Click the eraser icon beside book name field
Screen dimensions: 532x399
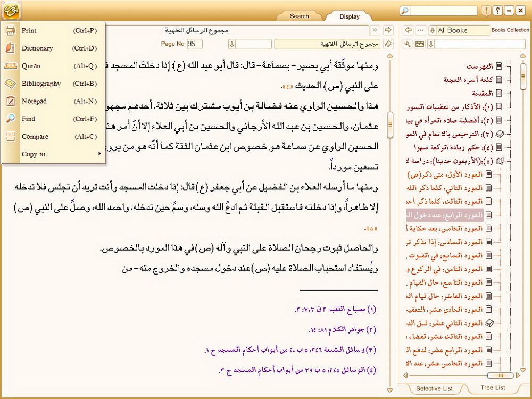tap(388, 44)
